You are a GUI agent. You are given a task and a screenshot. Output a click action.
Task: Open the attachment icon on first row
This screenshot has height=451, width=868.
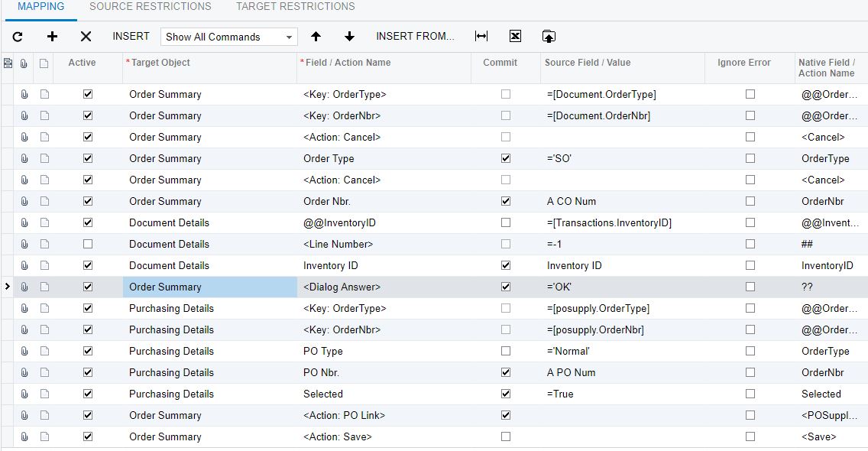pos(24,95)
